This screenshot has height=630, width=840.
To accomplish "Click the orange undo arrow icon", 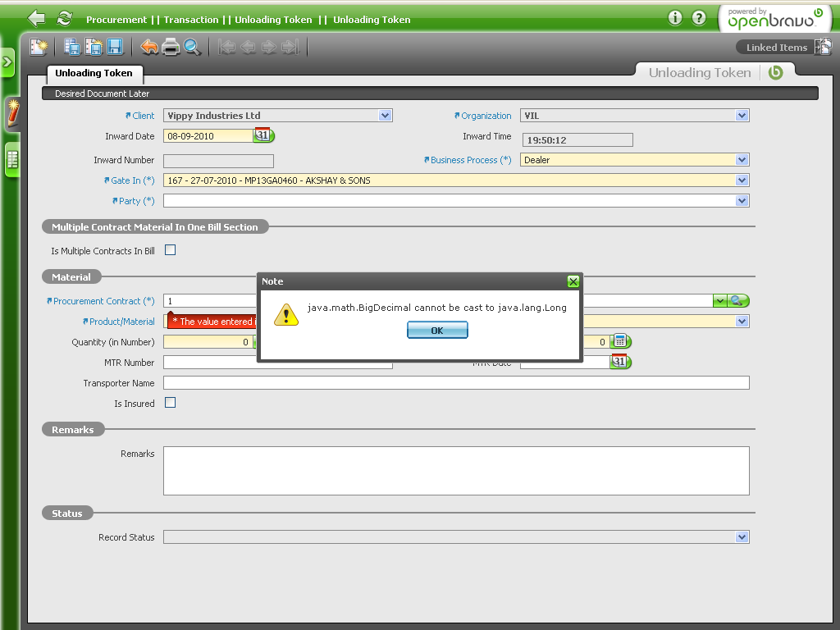I will click(149, 47).
